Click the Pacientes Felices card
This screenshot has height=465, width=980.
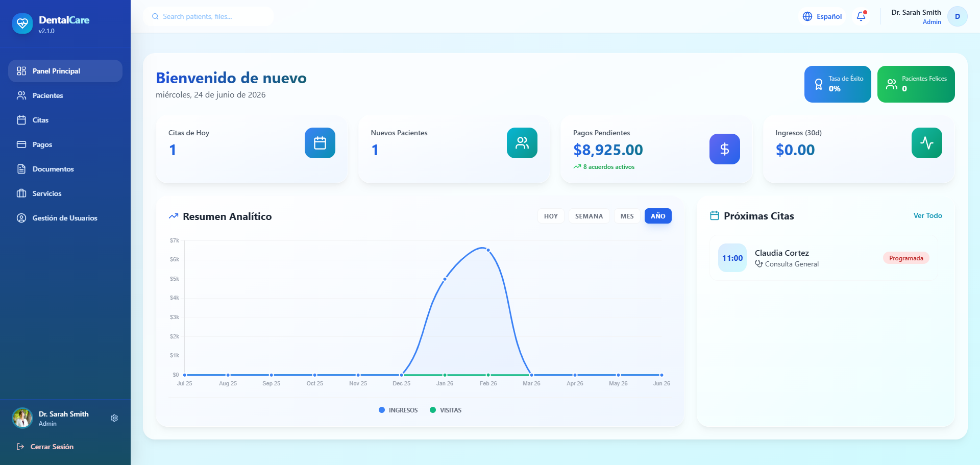pos(916,84)
